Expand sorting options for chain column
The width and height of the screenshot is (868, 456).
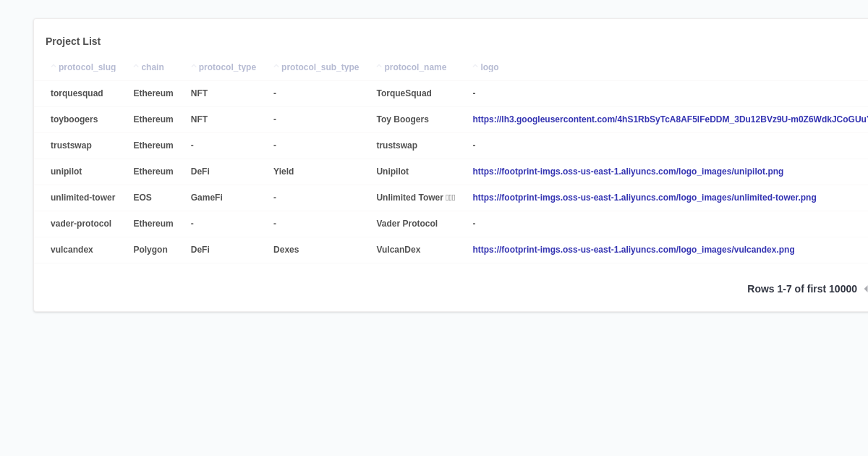[150, 67]
